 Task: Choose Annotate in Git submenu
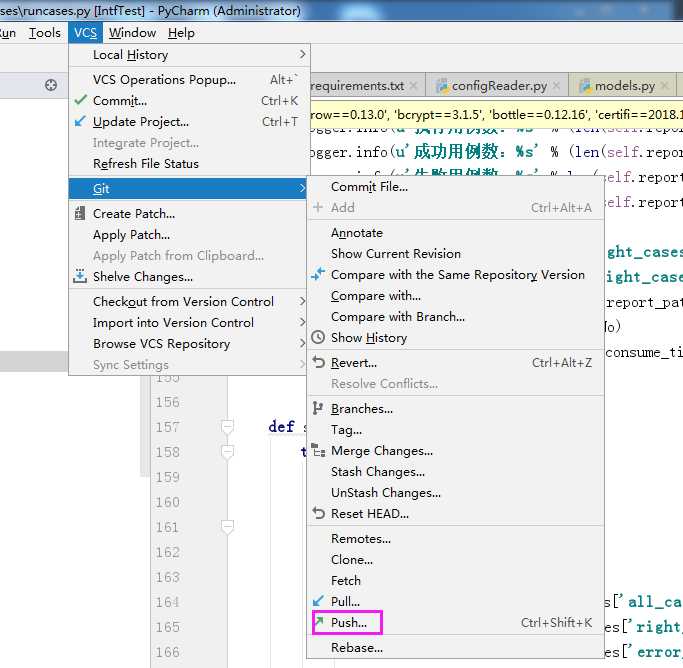coord(456,233)
